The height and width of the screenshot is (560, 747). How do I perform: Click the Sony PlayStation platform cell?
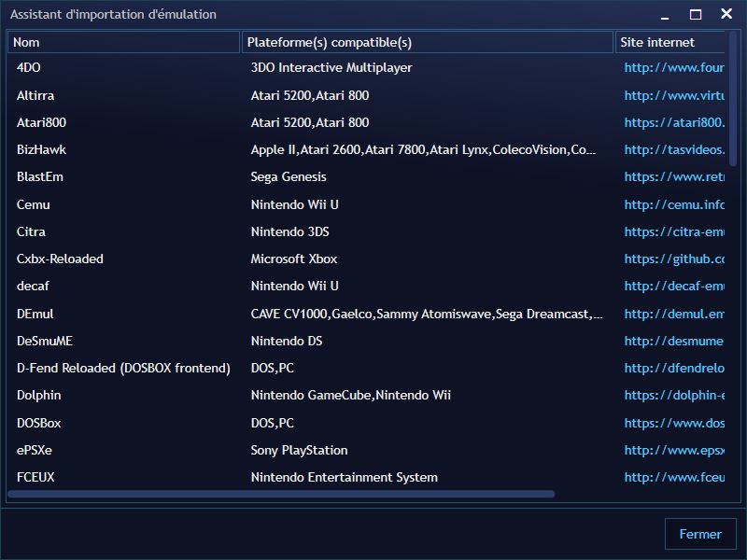[x=299, y=450]
